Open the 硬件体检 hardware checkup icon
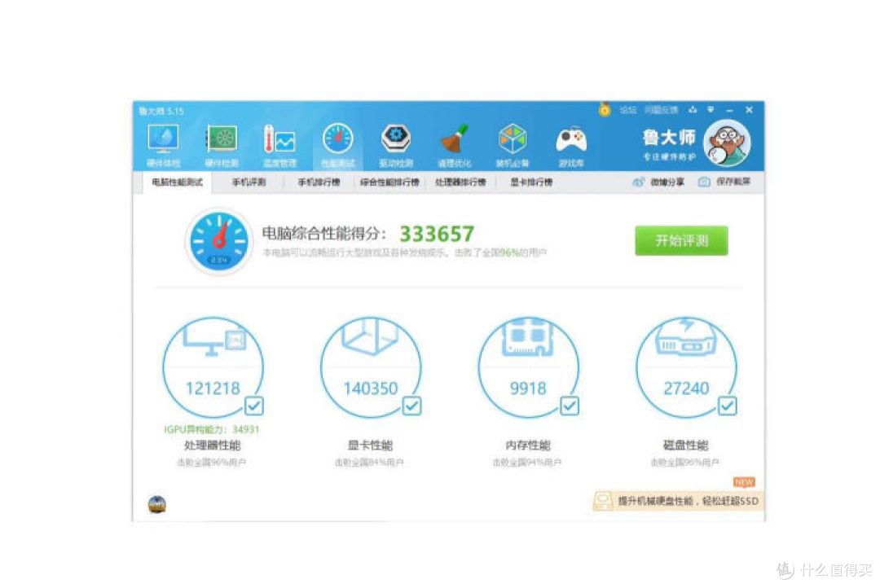Image resolution: width=880 pixels, height=588 pixels. click(x=163, y=138)
